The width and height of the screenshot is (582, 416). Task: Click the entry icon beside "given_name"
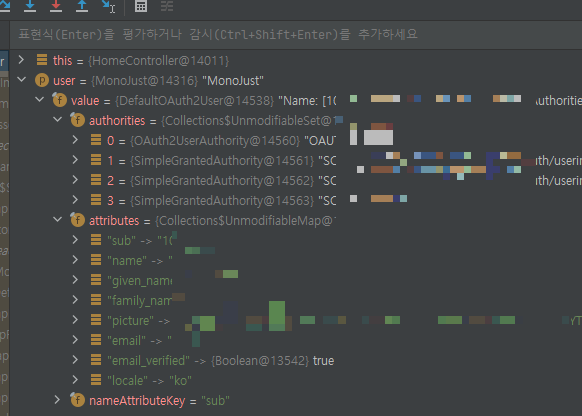click(x=96, y=280)
